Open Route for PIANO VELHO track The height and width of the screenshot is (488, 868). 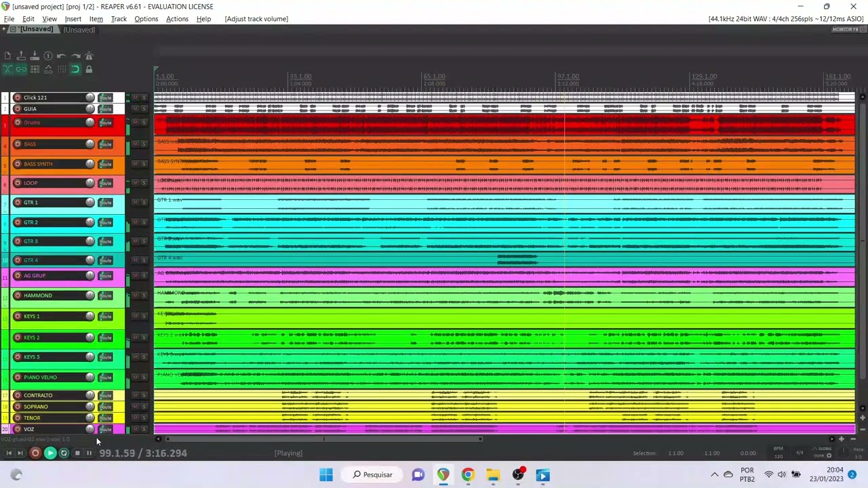[x=105, y=378]
